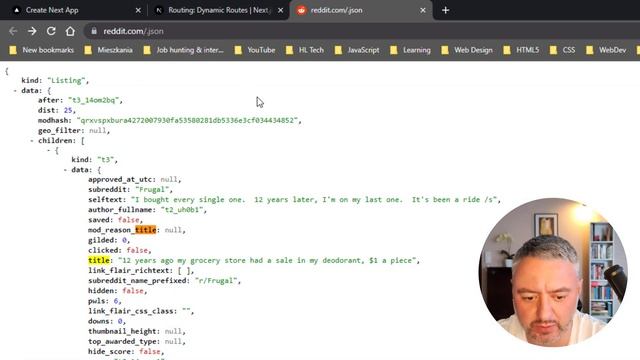Open the CSS bookmarks folder
640x360 pixels.
click(563, 50)
